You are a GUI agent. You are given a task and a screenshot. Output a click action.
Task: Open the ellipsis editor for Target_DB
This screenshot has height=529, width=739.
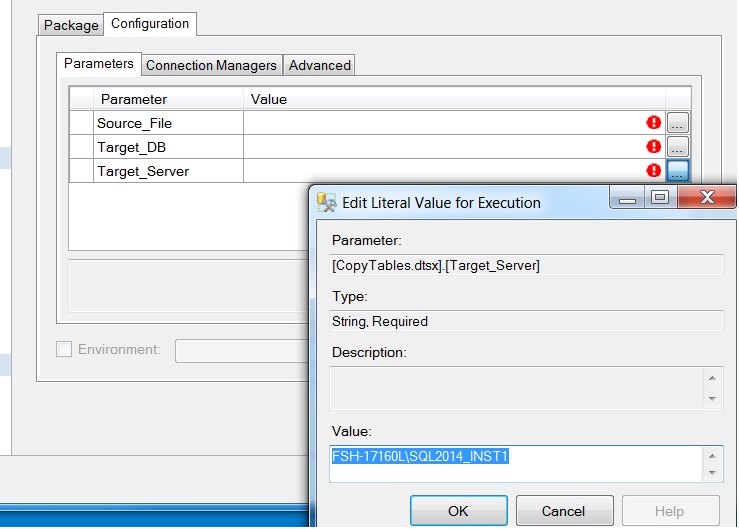tap(678, 147)
